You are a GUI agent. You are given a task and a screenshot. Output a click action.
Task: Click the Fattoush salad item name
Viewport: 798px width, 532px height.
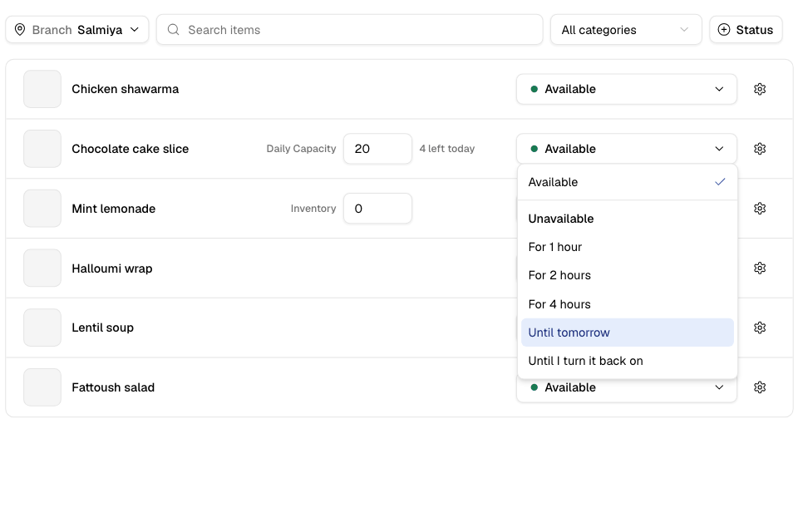[113, 387]
